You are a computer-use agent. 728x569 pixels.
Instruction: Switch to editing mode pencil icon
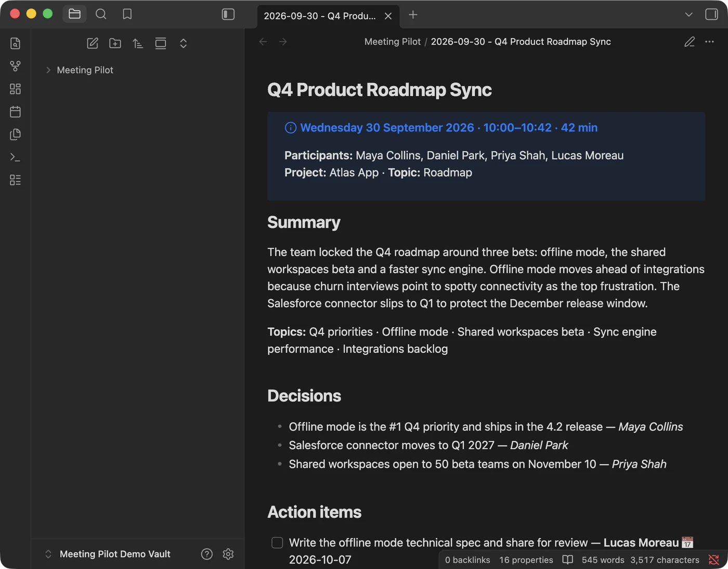point(690,42)
